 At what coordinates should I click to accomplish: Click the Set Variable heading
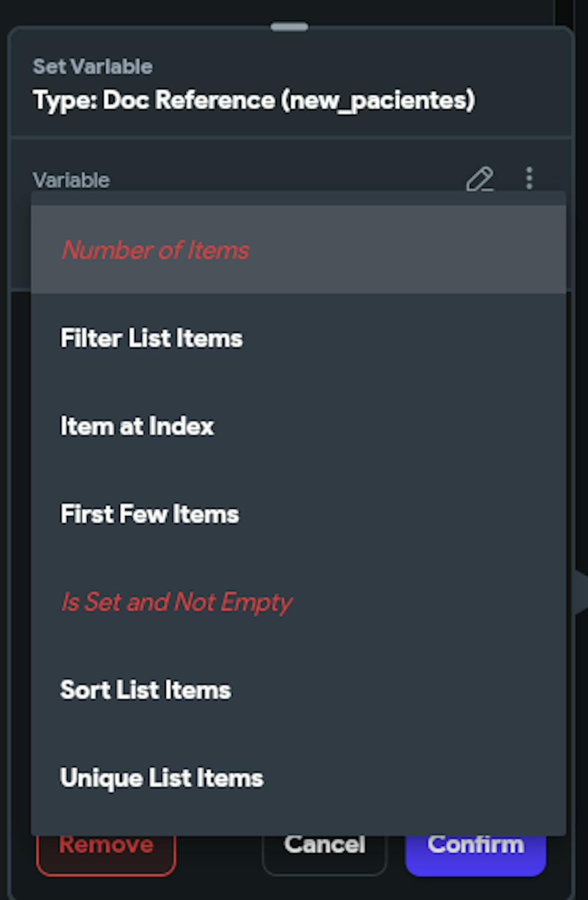pos(93,66)
